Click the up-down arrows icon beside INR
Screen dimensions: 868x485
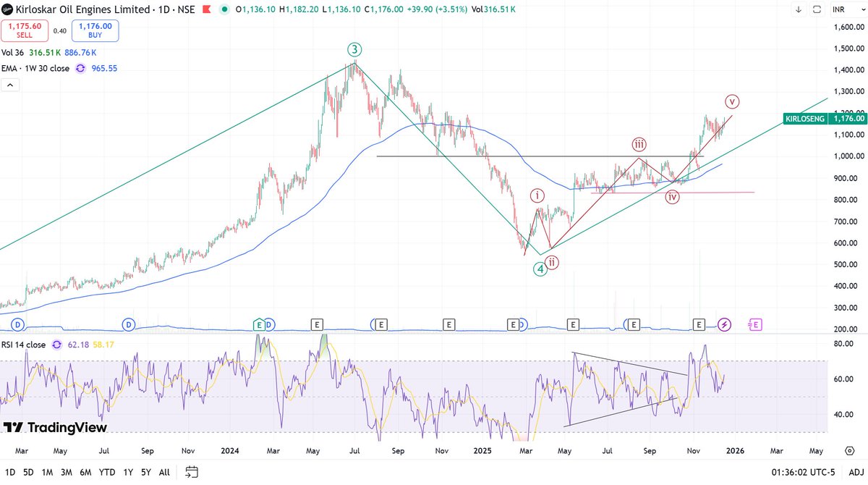pyautogui.click(x=816, y=9)
